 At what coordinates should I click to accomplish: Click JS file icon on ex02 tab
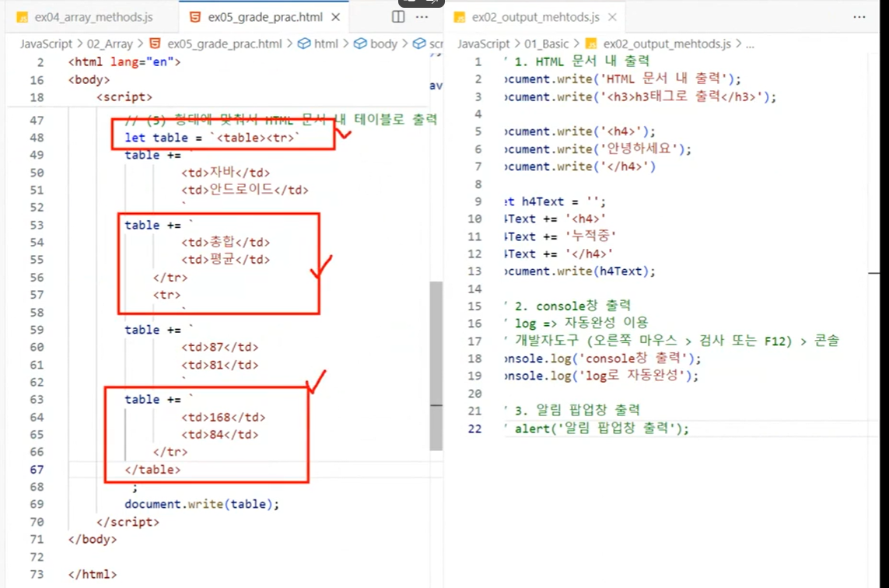pyautogui.click(x=460, y=18)
